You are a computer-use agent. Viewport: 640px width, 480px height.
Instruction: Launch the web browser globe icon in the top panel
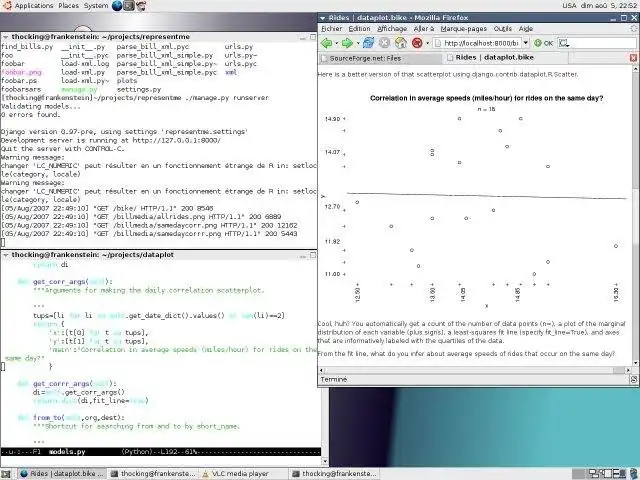click(x=117, y=6)
